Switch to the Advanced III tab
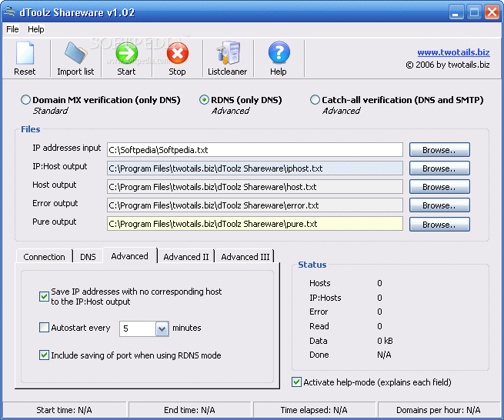 [245, 257]
